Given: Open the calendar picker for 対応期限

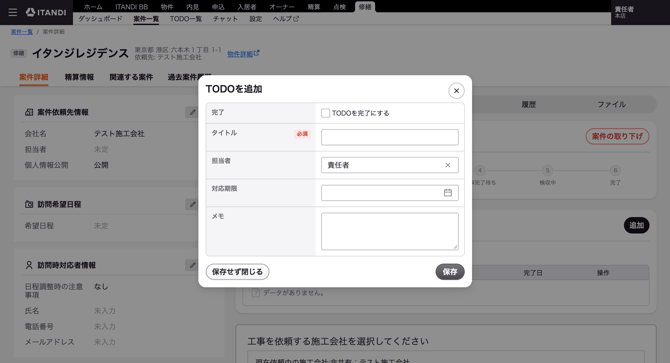Looking at the screenshot, I should click(447, 193).
